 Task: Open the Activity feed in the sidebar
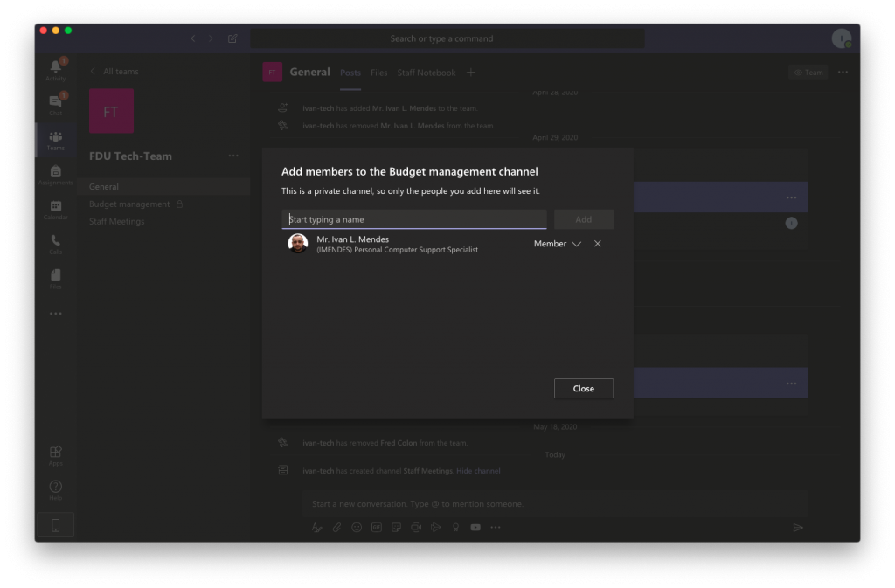(x=55, y=70)
